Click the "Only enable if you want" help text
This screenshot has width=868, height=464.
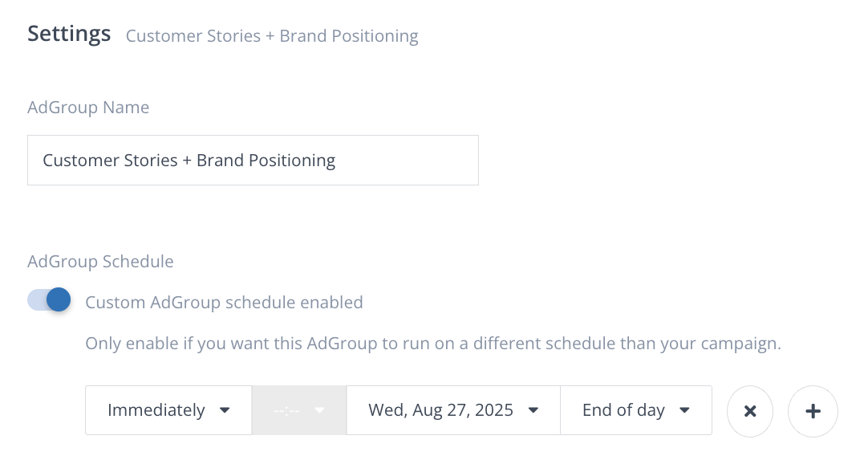click(432, 344)
